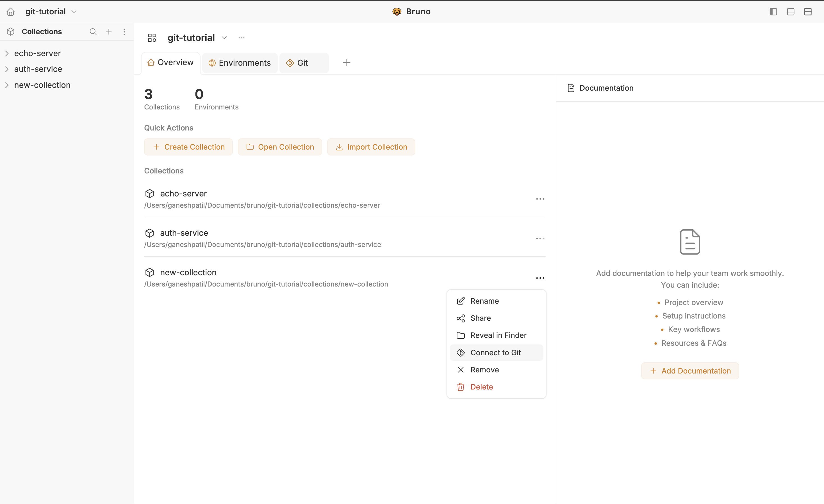Click the 3 Collections counter
Viewport: 824px width, 504px height.
[162, 99]
